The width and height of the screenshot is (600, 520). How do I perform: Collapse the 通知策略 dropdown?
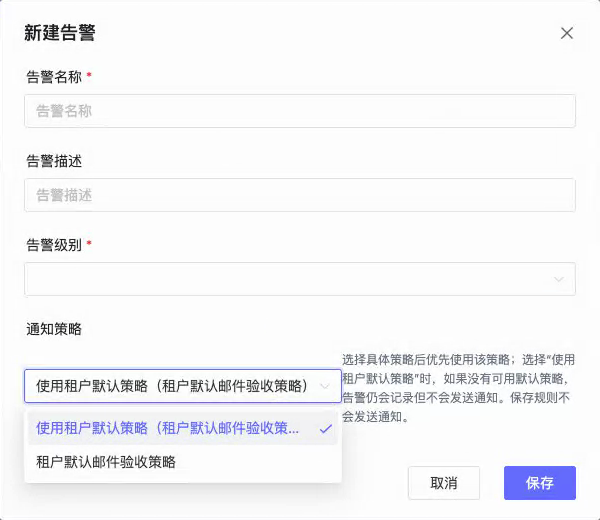click(183, 386)
